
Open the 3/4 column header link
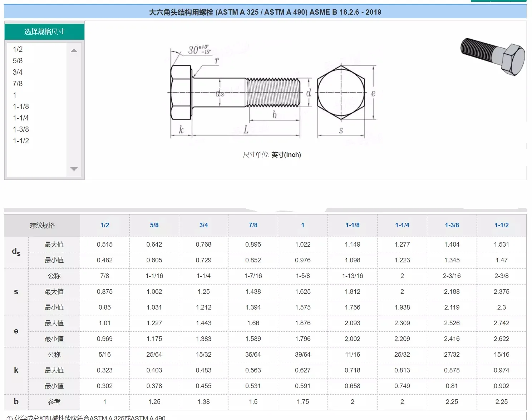pyautogui.click(x=203, y=225)
